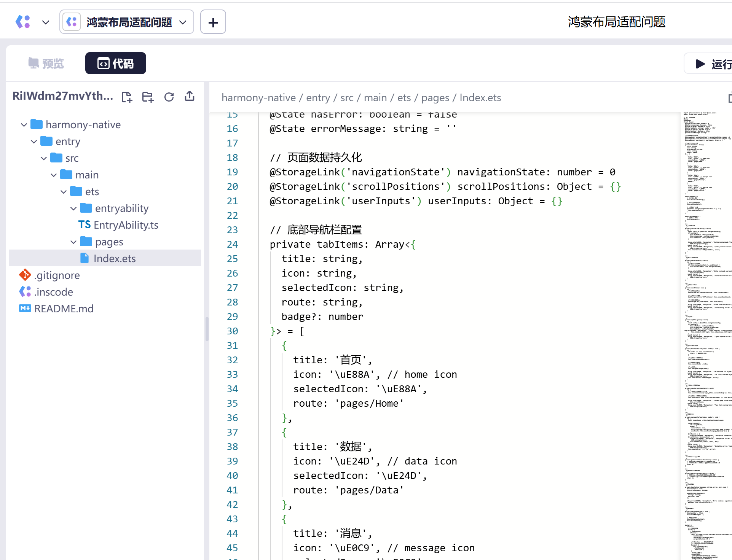Image resolution: width=732 pixels, height=560 pixels.
Task: Click 'pages' in the breadcrumb path
Action: (435, 98)
